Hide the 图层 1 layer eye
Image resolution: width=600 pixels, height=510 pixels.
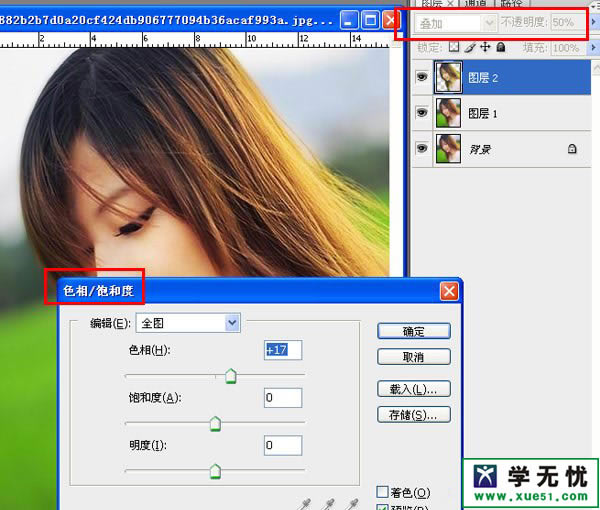pyautogui.click(x=422, y=112)
